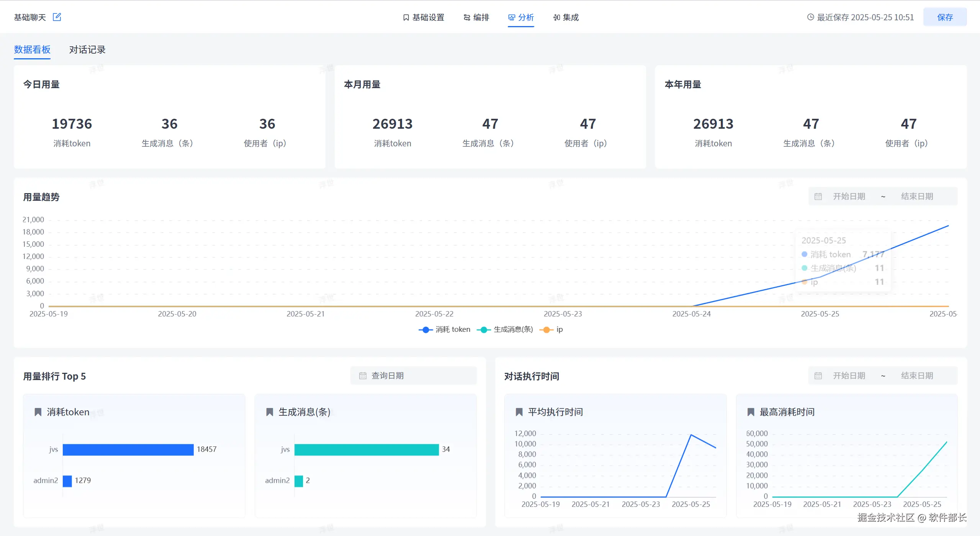Click the 结束日期 field in 用量趋势
Image resolution: width=980 pixels, height=536 pixels.
click(x=917, y=197)
